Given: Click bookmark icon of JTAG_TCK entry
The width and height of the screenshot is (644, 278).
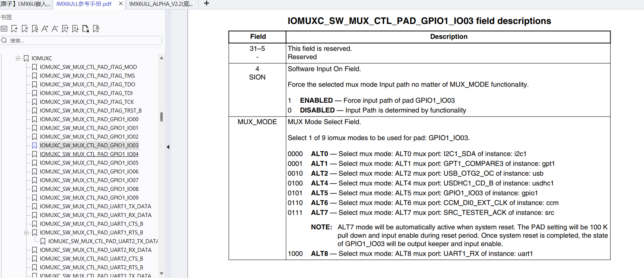Looking at the screenshot, I should [35, 102].
